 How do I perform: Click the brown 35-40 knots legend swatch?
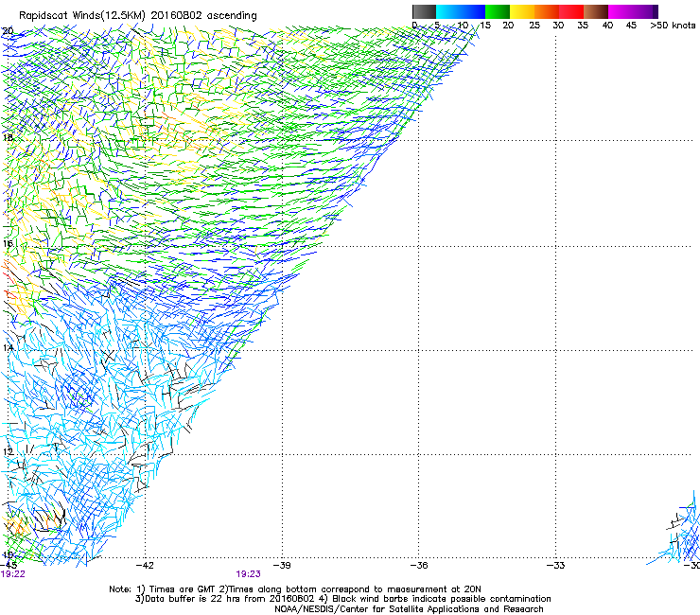pyautogui.click(x=596, y=11)
